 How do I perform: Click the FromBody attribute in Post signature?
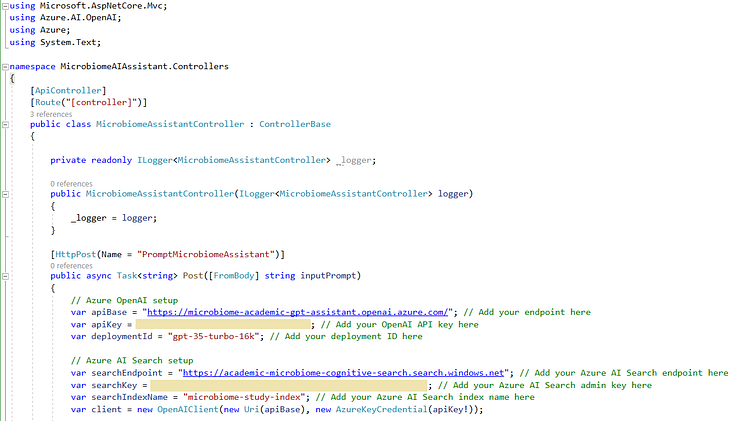(233, 276)
